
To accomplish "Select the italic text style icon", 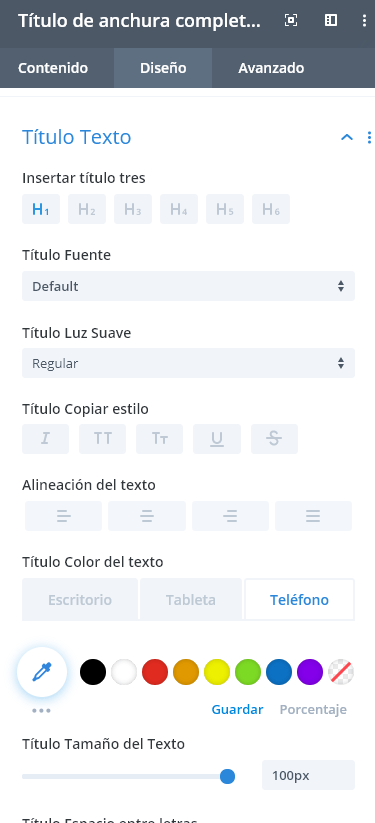I will point(45,439).
